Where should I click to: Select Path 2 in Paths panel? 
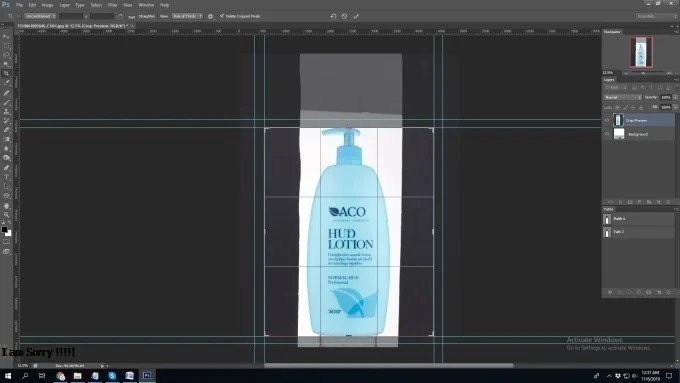[x=638, y=232]
